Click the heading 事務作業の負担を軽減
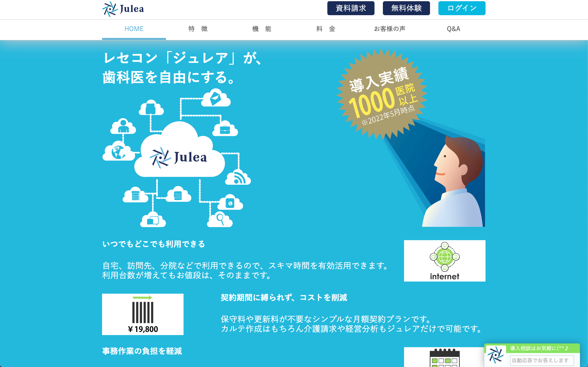Viewport: 588px width, 367px height. click(x=142, y=351)
